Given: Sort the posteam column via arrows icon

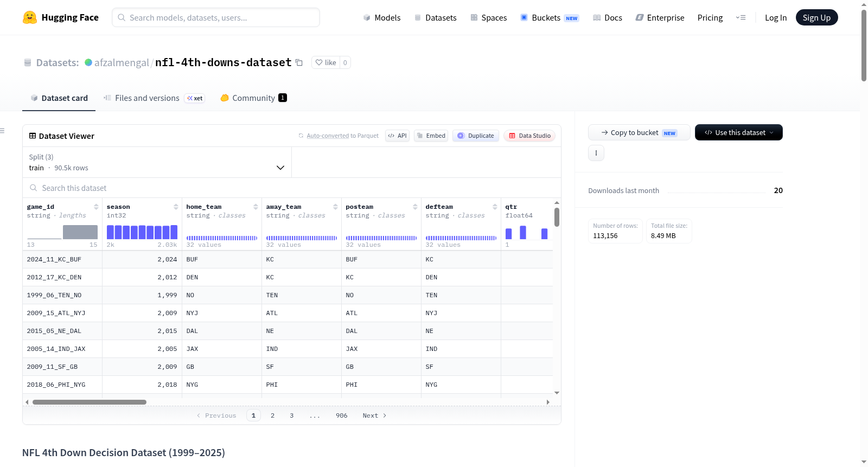Looking at the screenshot, I should 415,207.
